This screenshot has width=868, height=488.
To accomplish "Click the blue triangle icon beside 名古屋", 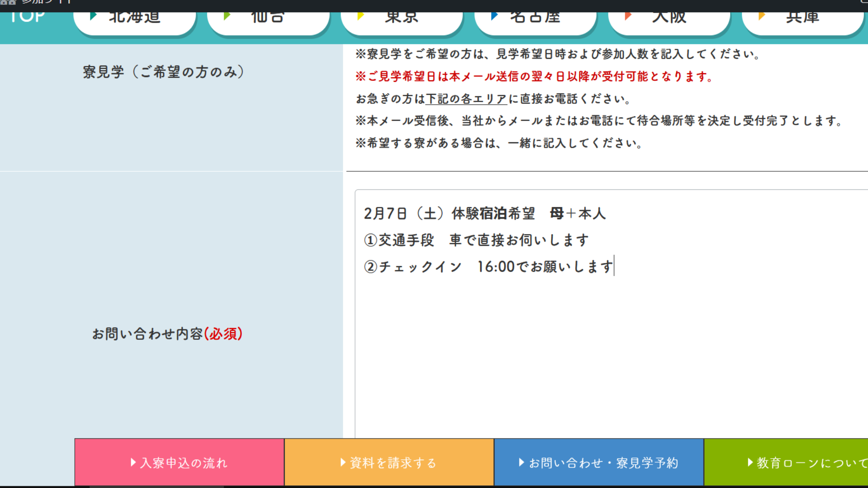I will pyautogui.click(x=494, y=16).
